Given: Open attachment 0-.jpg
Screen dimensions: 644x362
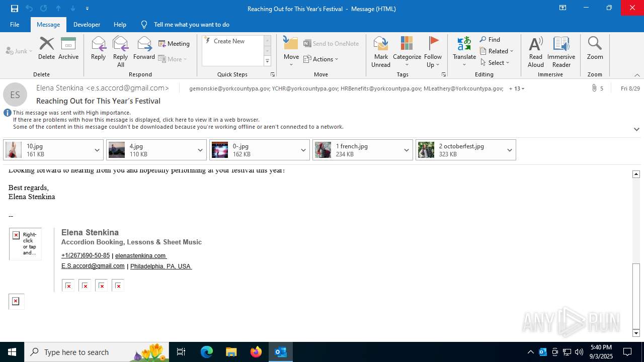Looking at the screenshot, I should pos(254,150).
